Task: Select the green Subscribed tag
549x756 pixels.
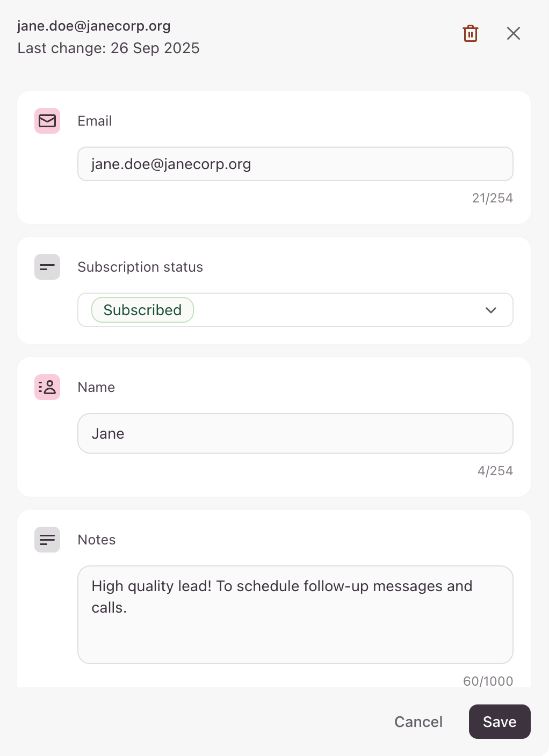Action: [x=142, y=310]
